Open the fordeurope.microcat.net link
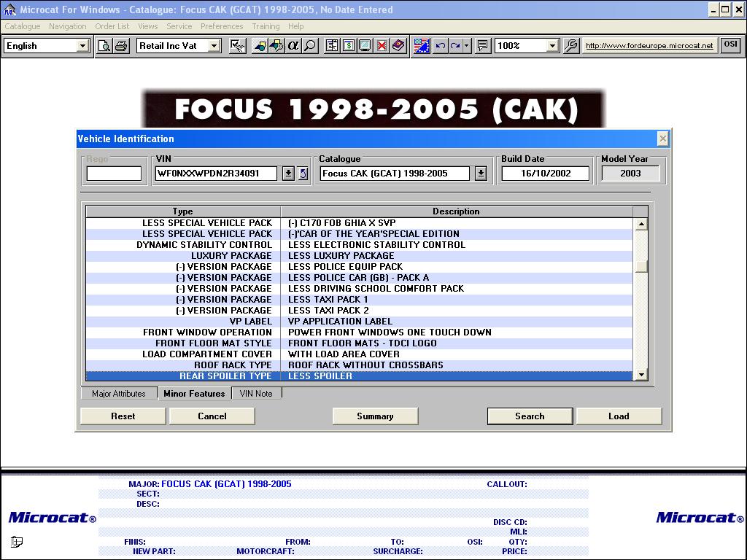The image size is (747, 560). [649, 46]
